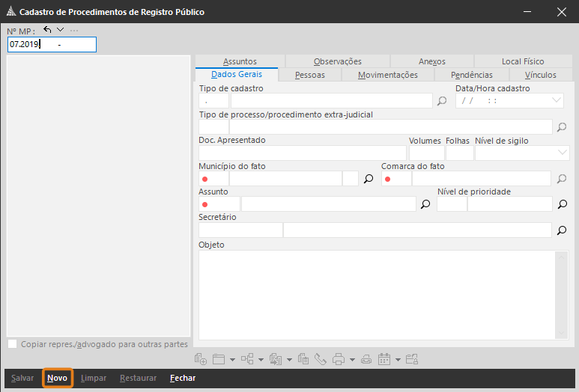The height and width of the screenshot is (392, 579).
Task: Click the Doc. Apresentado input field
Action: tap(303, 153)
